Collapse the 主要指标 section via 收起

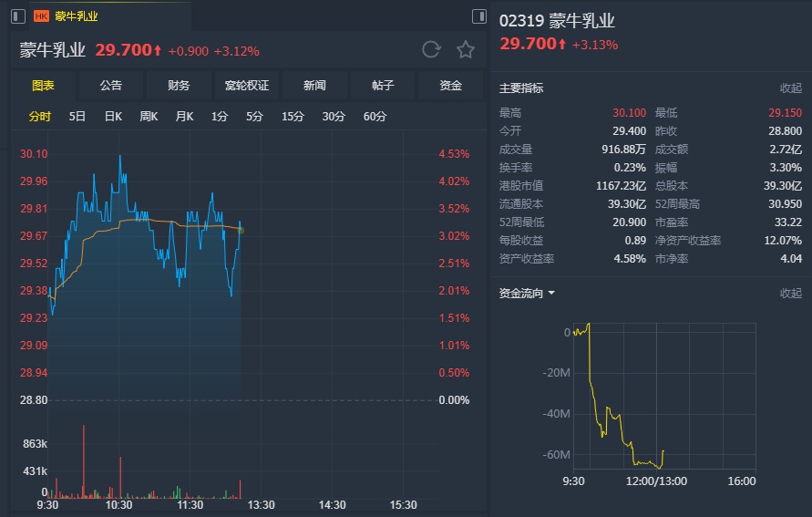coord(790,88)
